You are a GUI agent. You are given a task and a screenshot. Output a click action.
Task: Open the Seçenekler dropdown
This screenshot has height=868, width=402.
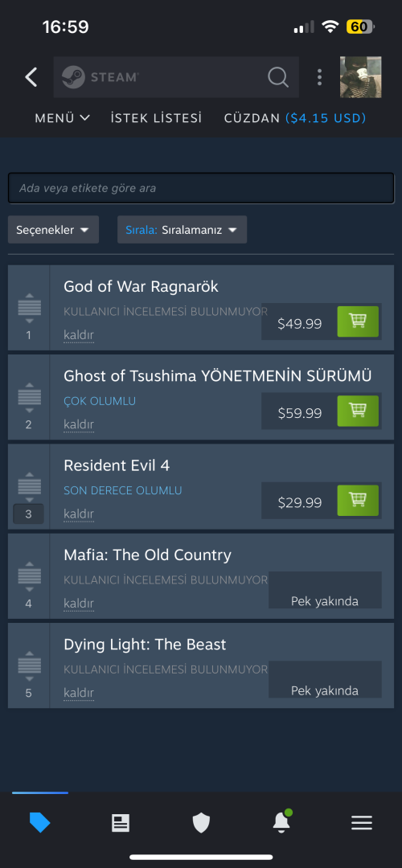pyautogui.click(x=53, y=230)
